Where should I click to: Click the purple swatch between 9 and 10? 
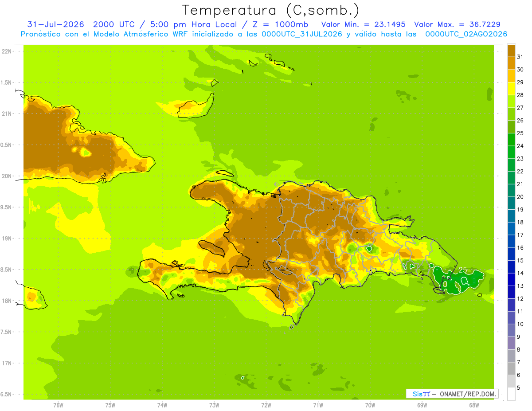511,330
